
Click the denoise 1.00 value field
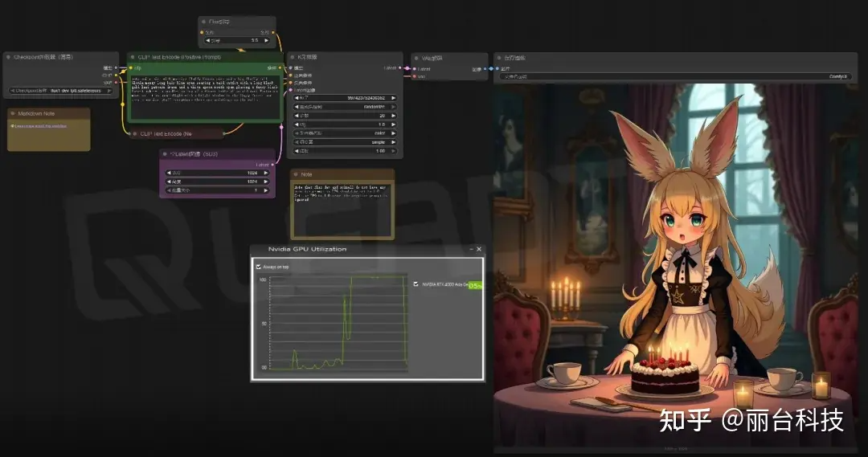[345, 151]
